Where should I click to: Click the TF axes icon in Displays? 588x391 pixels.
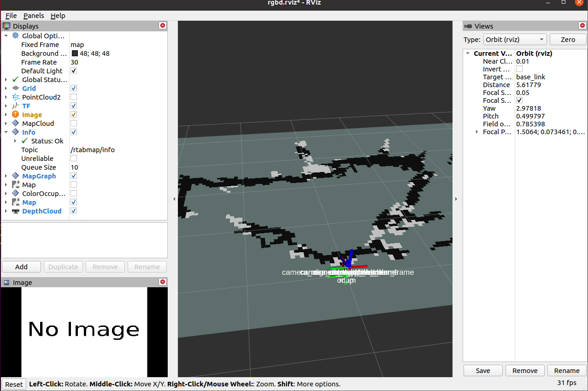coord(16,106)
